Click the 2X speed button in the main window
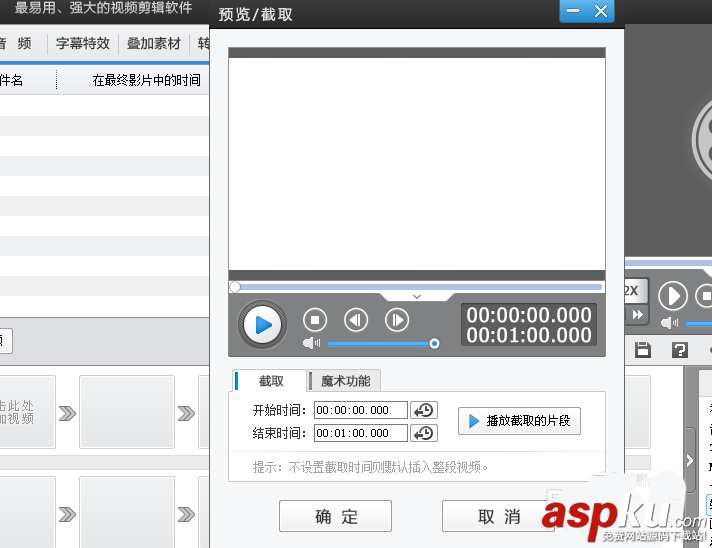 [634, 291]
